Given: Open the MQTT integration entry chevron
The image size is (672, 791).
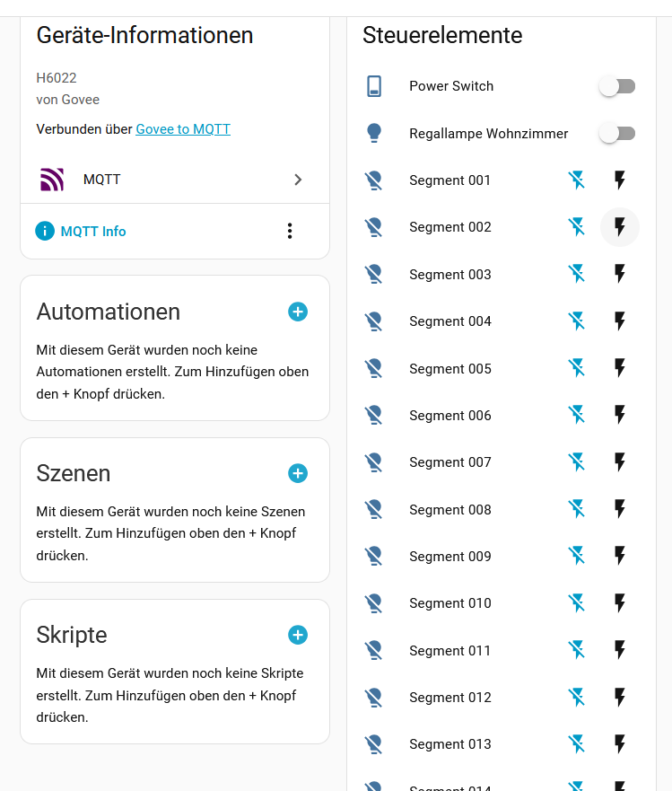Looking at the screenshot, I should 298,180.
